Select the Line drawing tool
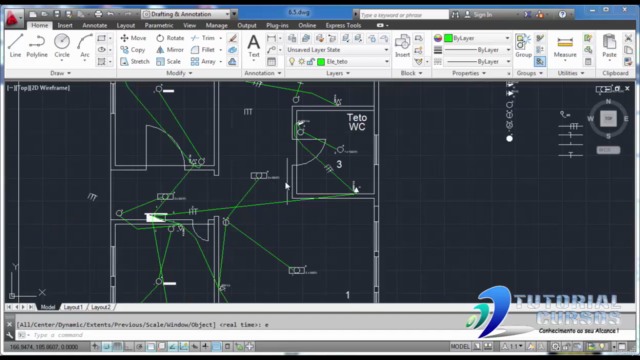This screenshot has height=360, width=640. pos(15,45)
